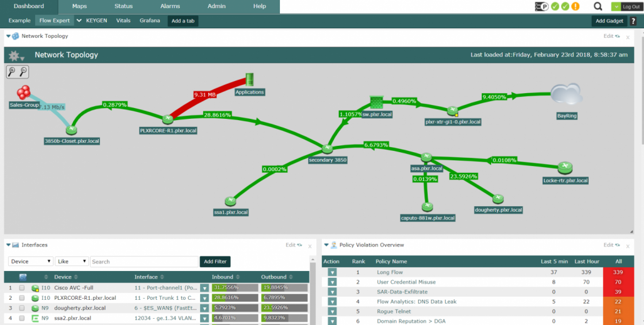
Task: Click the BayRing cloud icon
Action: [567, 94]
